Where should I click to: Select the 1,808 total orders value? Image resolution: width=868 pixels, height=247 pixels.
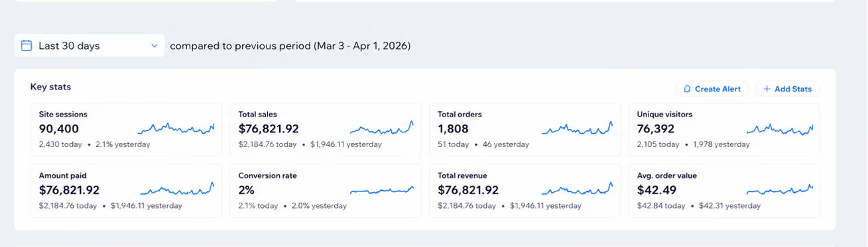[x=453, y=129]
